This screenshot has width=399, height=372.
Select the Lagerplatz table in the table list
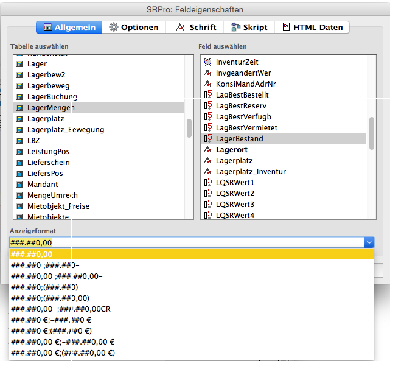(99, 119)
